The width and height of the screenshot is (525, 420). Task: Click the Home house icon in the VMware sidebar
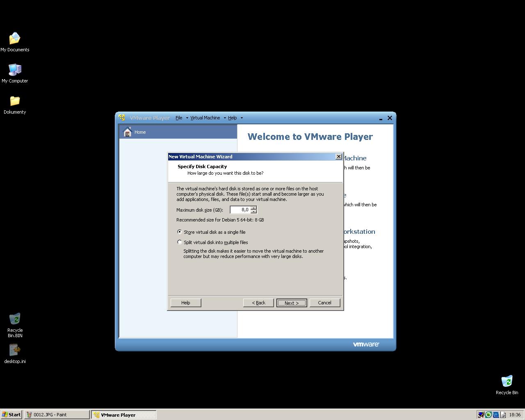coord(128,132)
